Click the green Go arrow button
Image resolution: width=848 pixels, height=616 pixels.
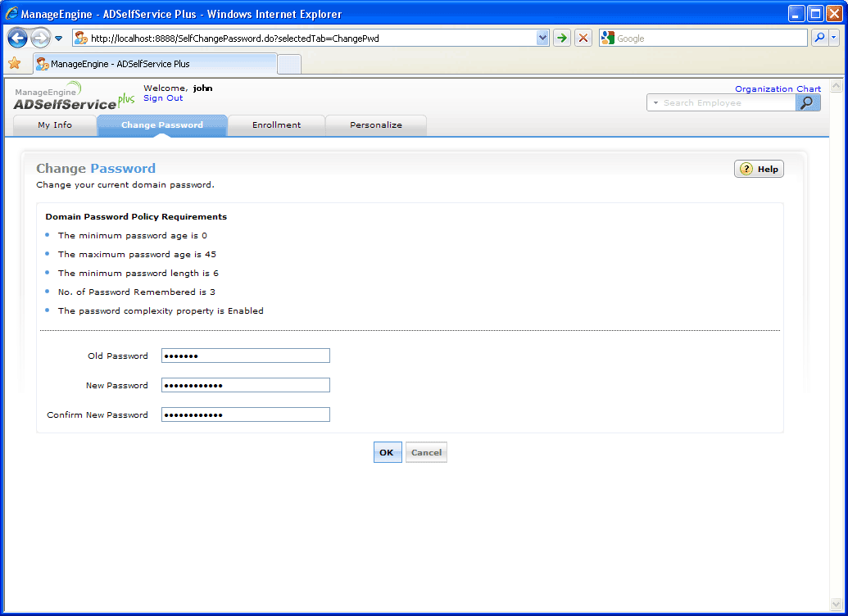point(562,38)
